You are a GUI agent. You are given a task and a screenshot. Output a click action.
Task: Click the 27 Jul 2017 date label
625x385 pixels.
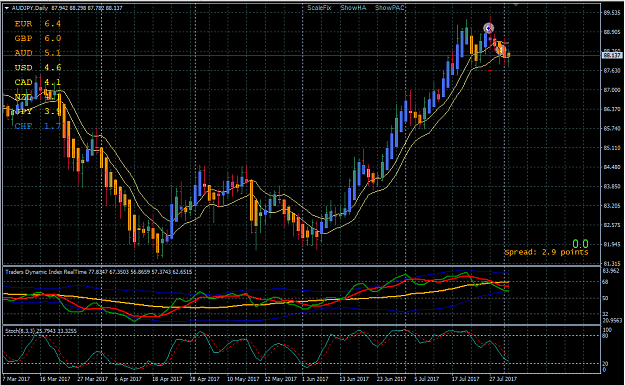(x=503, y=379)
